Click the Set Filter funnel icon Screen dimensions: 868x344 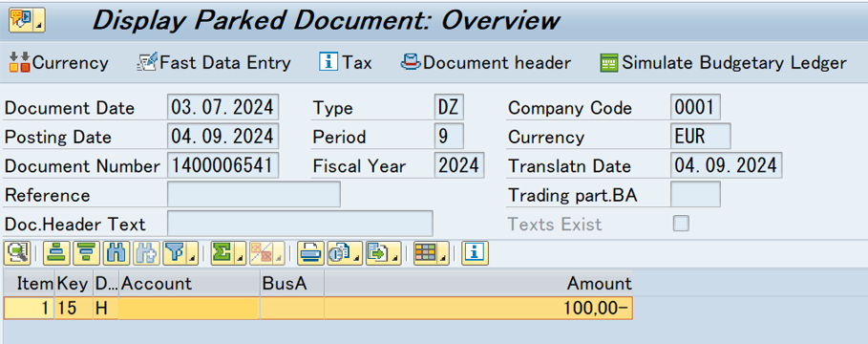click(x=176, y=254)
